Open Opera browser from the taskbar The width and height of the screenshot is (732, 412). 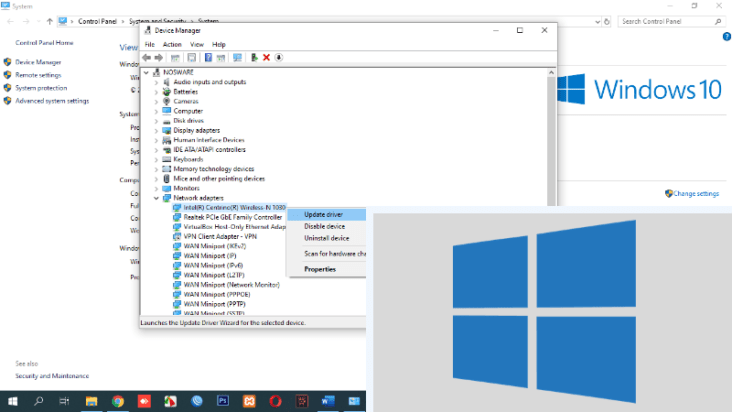point(275,401)
